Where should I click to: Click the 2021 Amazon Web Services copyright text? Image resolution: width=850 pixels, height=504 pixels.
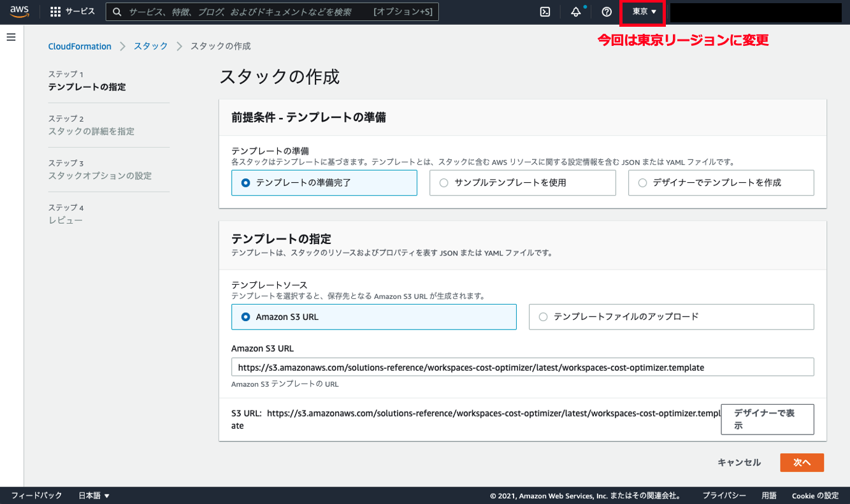click(x=586, y=496)
